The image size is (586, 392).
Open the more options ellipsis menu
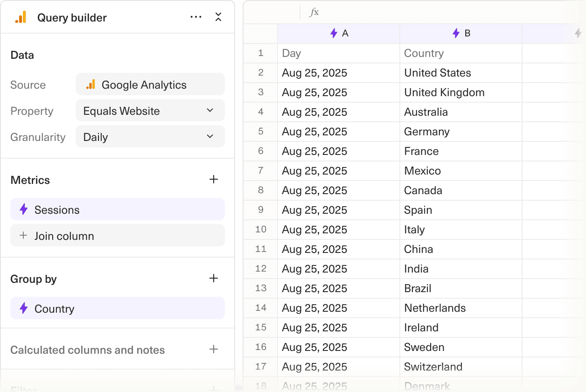(x=196, y=17)
